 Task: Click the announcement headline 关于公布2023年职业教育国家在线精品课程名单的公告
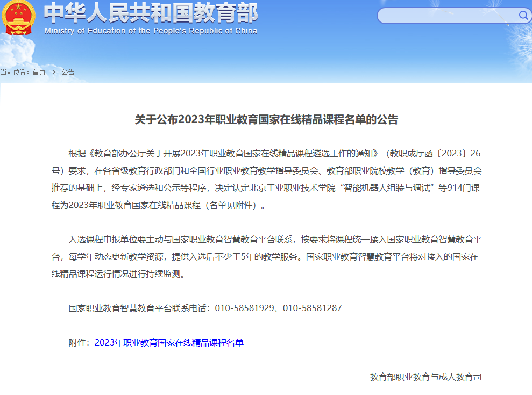(x=266, y=120)
